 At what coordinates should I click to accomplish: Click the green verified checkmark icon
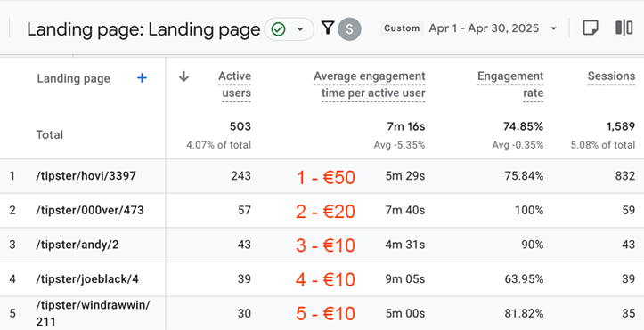tap(279, 29)
